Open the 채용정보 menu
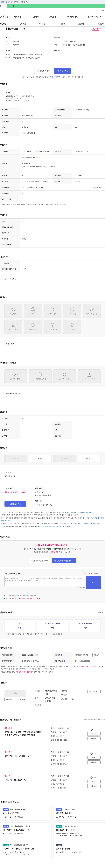This screenshot has height=868, width=105. click(17, 17)
